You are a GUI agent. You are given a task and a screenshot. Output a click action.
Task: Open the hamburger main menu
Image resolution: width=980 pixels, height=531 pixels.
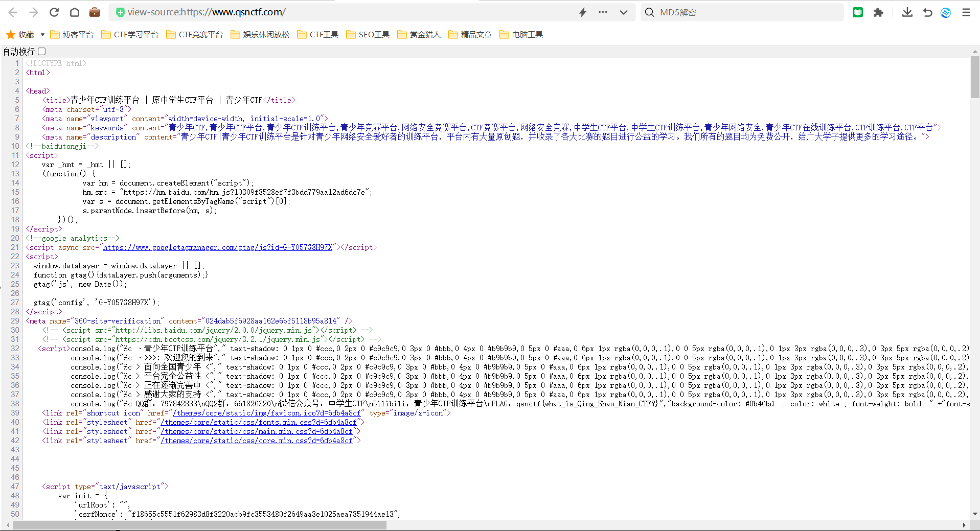pyautogui.click(x=966, y=12)
